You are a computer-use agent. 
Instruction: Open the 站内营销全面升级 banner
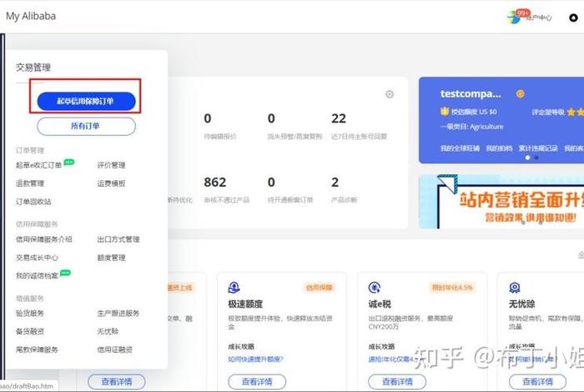point(501,201)
